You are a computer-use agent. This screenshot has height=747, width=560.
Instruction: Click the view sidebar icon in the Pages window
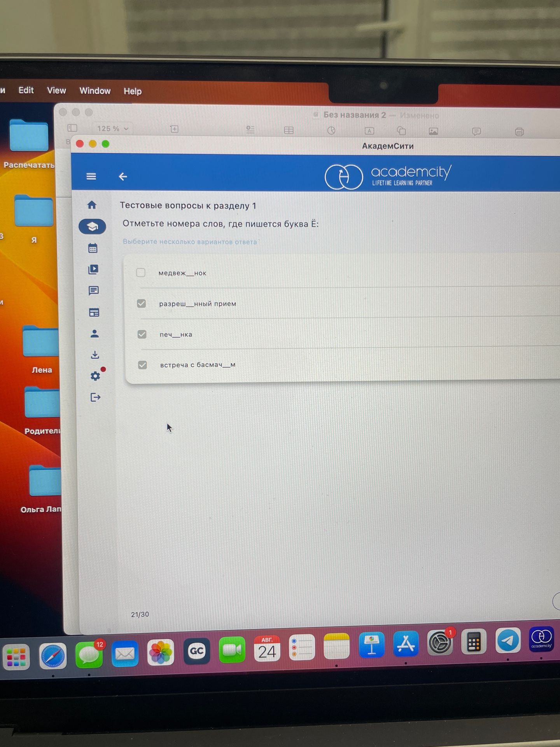72,128
